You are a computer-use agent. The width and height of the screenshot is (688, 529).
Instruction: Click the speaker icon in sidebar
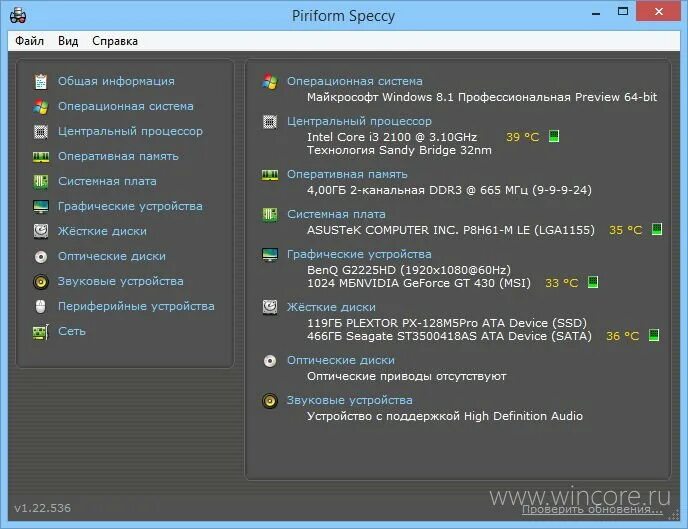click(41, 282)
